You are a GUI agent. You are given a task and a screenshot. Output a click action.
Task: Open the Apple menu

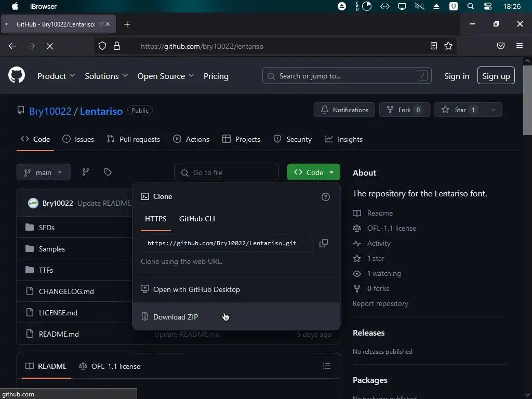(x=15, y=6)
